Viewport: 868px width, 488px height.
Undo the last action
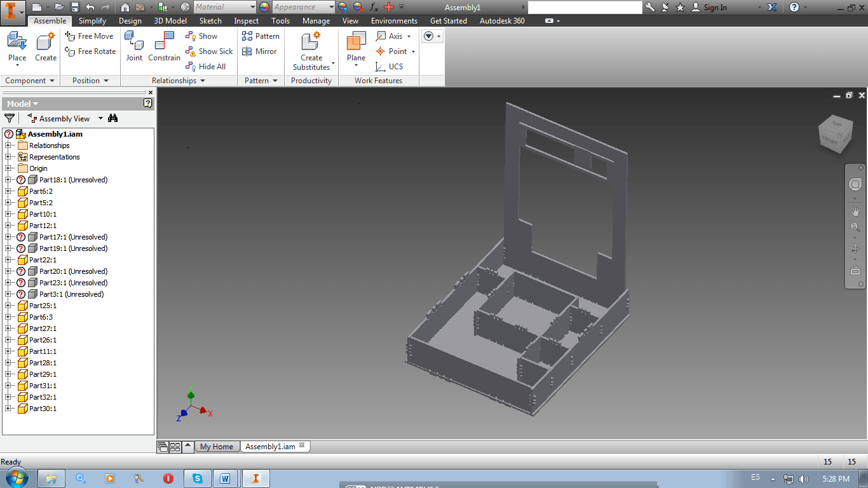click(x=90, y=7)
